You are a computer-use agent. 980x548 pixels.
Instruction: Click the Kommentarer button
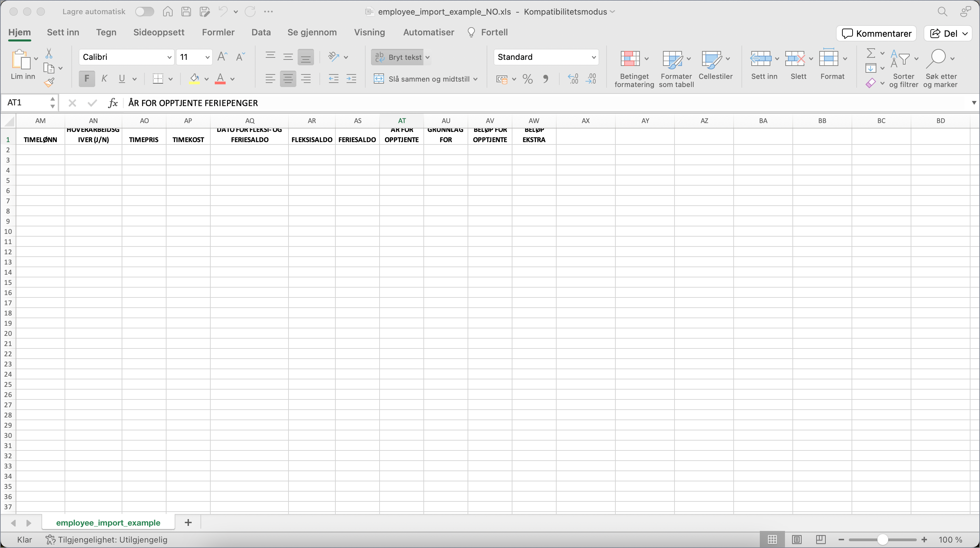click(876, 34)
